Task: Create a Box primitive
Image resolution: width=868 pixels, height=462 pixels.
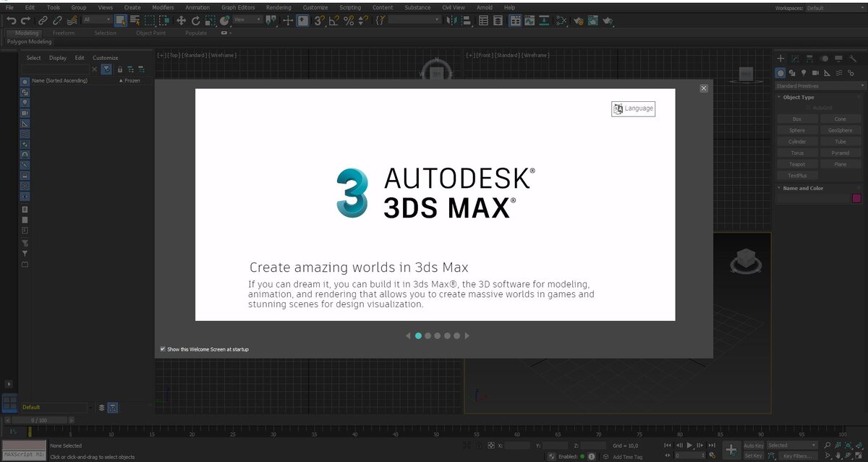Action: [797, 119]
